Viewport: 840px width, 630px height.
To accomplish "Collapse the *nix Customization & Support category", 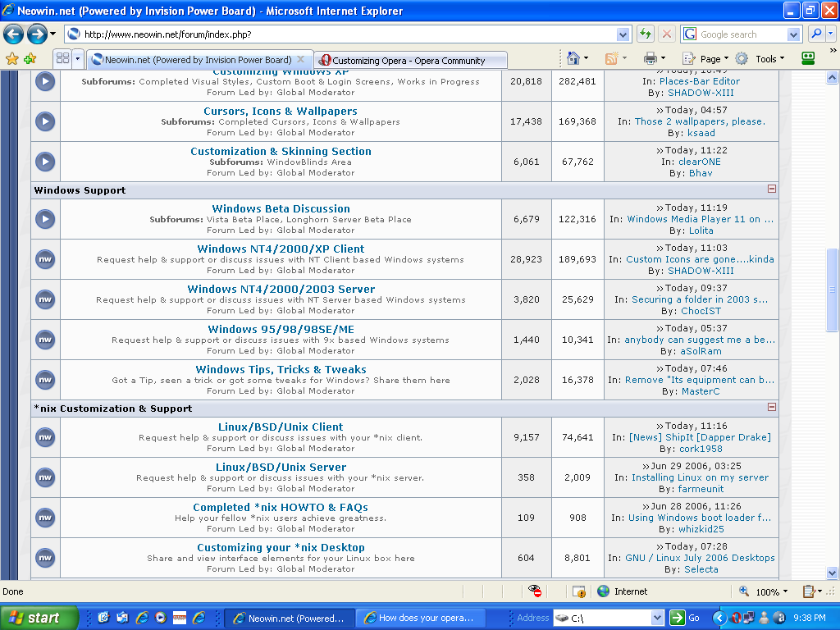I will (772, 407).
